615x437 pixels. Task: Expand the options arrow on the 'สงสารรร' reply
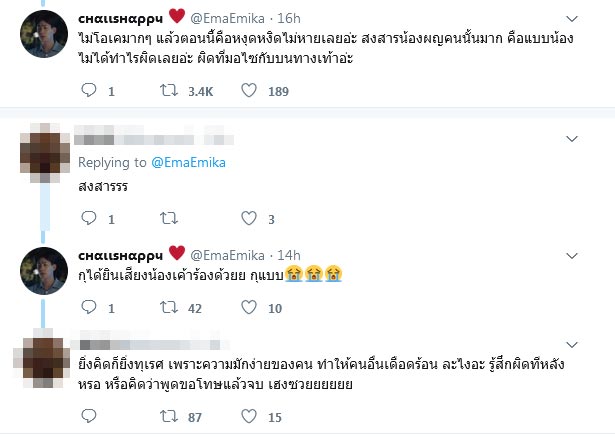pos(571,138)
